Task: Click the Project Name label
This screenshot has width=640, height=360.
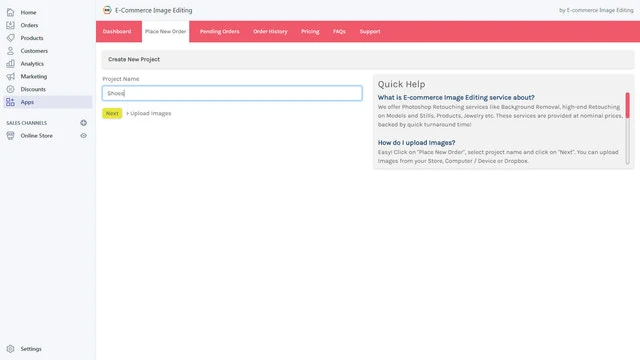Action: 121,79
